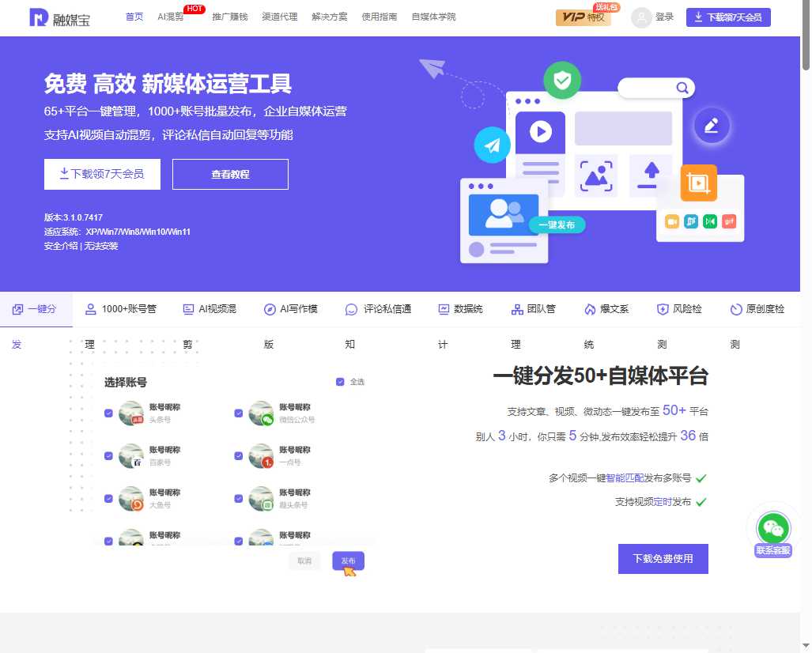812x653 pixels.
Task: Select the 爆文系统 flame icon
Action: (591, 309)
